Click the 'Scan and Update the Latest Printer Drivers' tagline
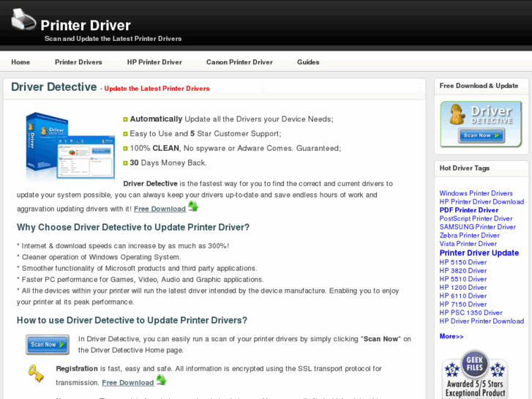 (113, 39)
